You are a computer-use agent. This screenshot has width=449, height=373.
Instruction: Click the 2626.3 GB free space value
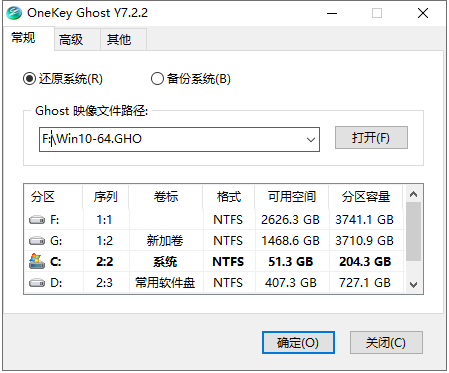(290, 220)
